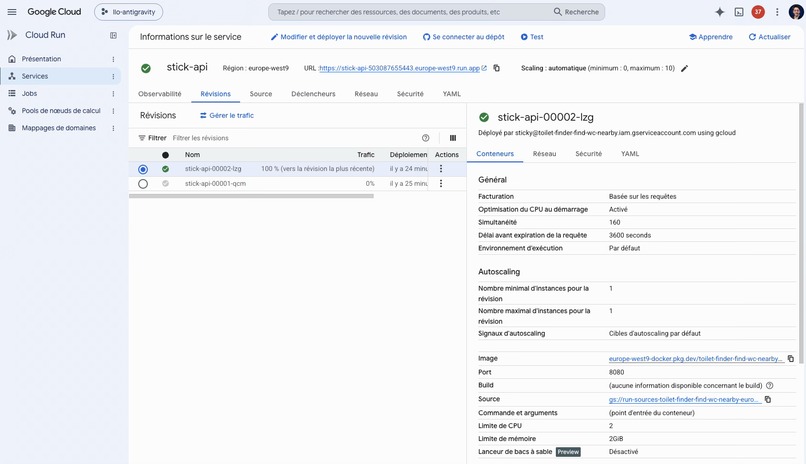Image resolution: width=806 pixels, height=464 pixels.
Task: Focus the top resource search field
Action: tap(410, 12)
